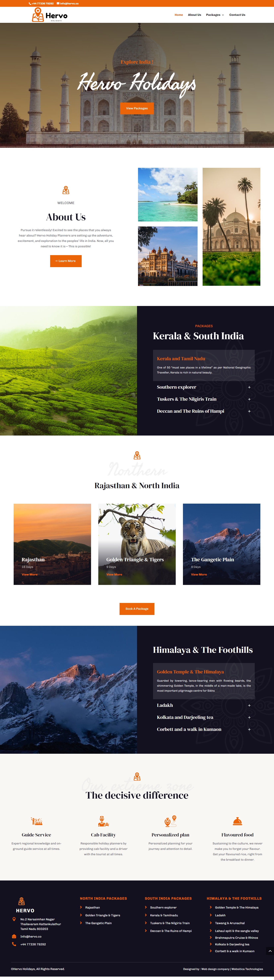The image size is (274, 980).
Task: Click the Personalized plan icon
Action: [x=170, y=821]
